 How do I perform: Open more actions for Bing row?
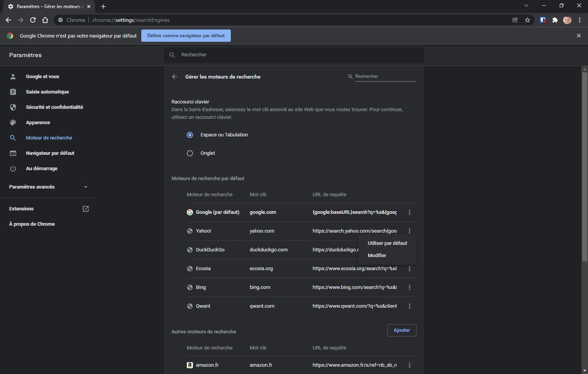tap(410, 287)
